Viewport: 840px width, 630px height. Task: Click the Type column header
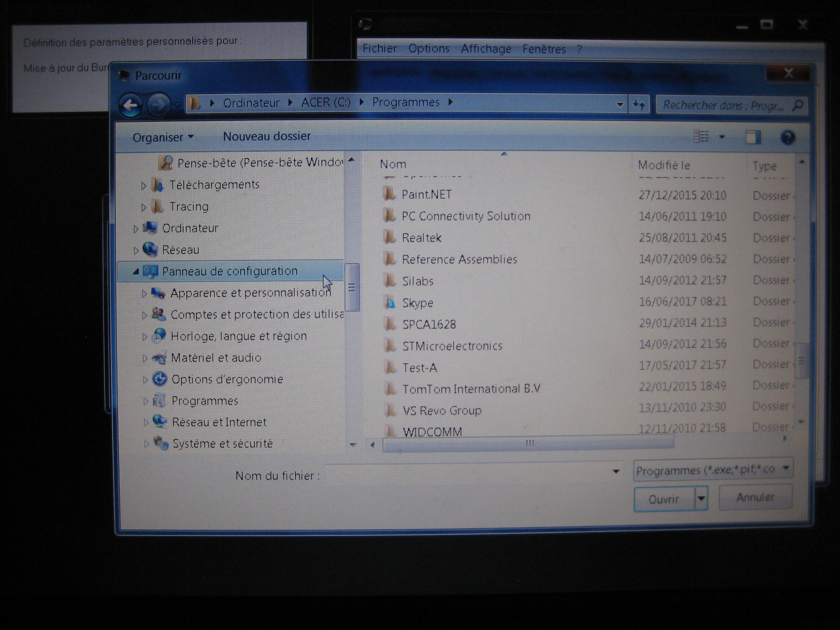point(764,166)
